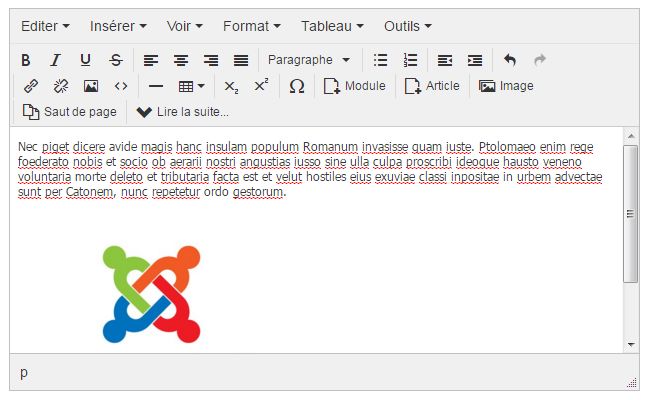650x400 pixels.
Task: Apply superscript formatting
Action: click(x=261, y=86)
